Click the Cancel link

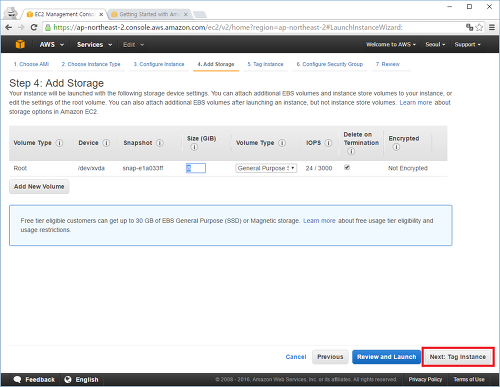tap(296, 357)
